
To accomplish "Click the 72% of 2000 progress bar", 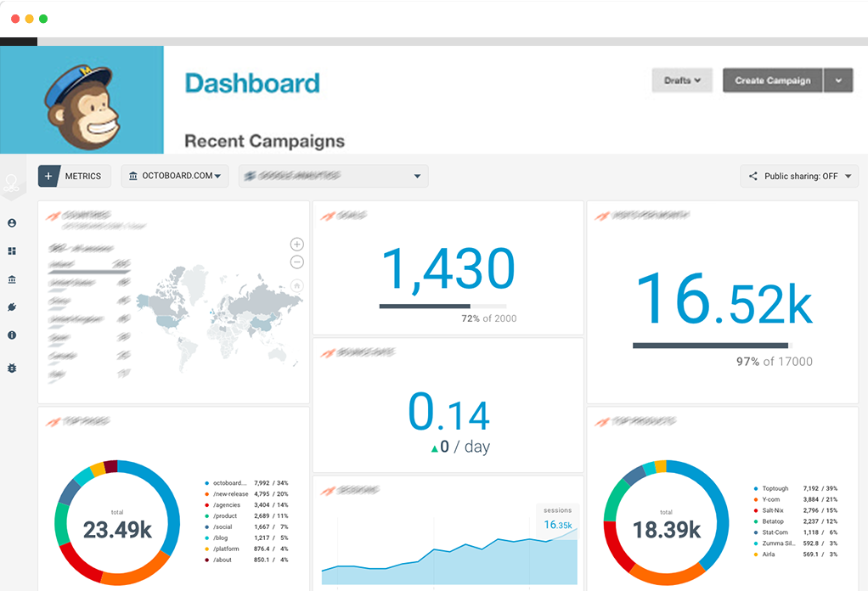I will (442, 306).
